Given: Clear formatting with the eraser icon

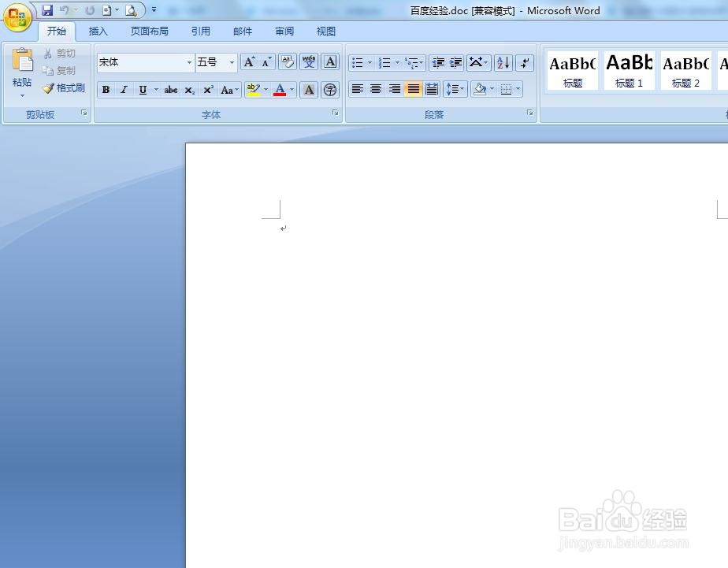Looking at the screenshot, I should point(288,62).
